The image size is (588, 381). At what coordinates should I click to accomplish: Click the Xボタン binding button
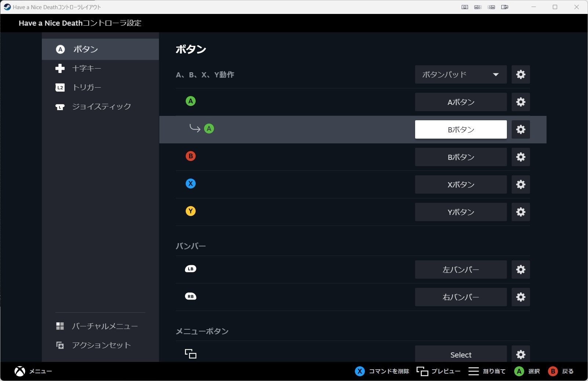tap(461, 184)
